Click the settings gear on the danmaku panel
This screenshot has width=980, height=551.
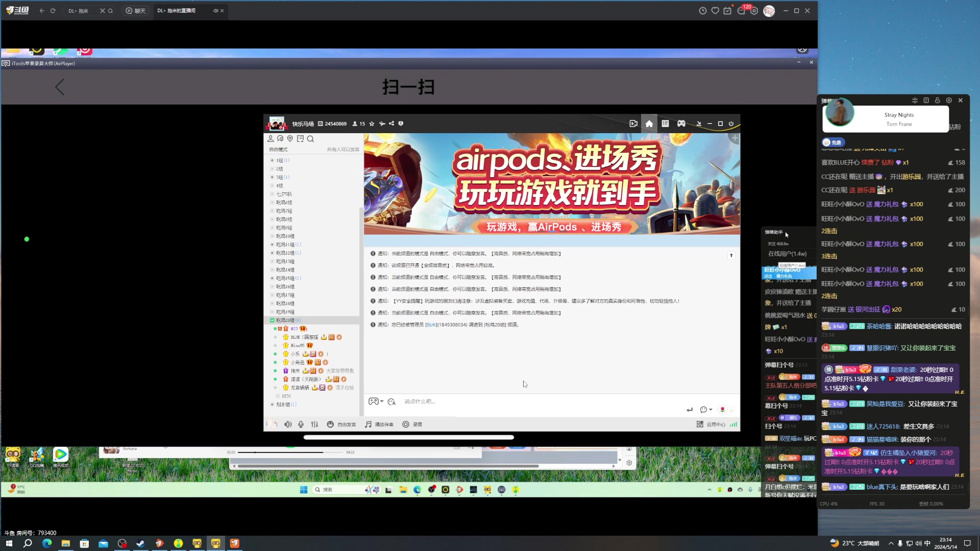coord(949,100)
